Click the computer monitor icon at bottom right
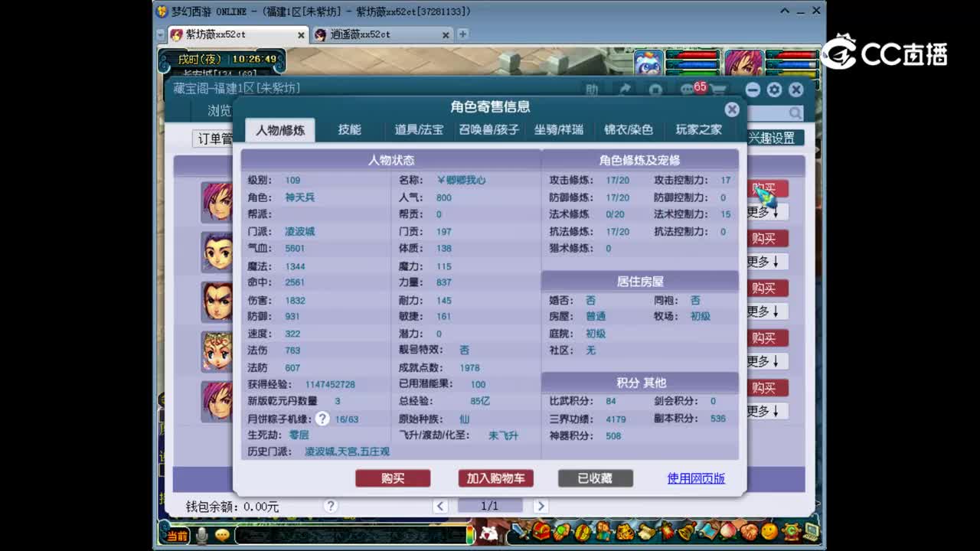Viewport: 980px width, 551px height. coord(812,531)
